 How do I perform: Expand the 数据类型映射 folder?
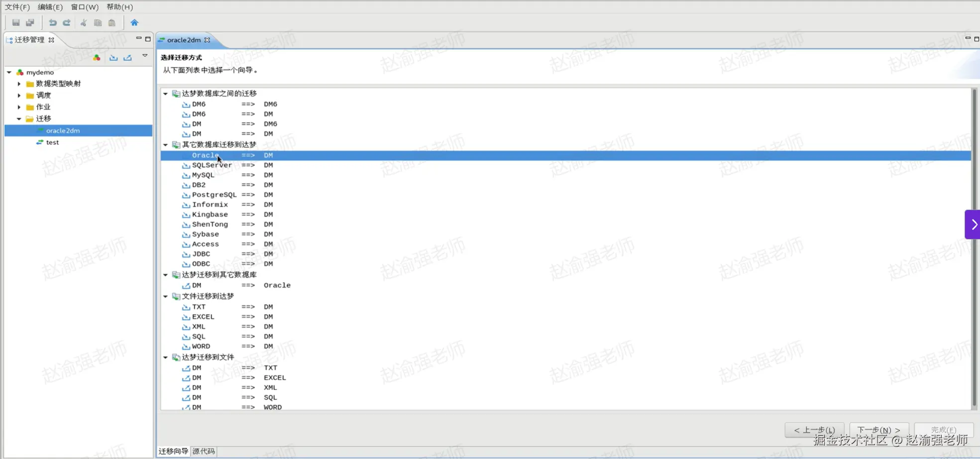(x=19, y=84)
